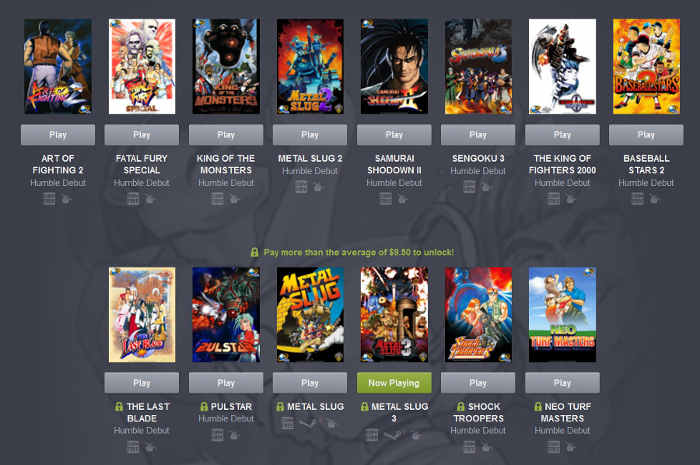The image size is (700, 465).
Task: Click the browser icon under Art of Fighting 2
Action: coord(49,199)
